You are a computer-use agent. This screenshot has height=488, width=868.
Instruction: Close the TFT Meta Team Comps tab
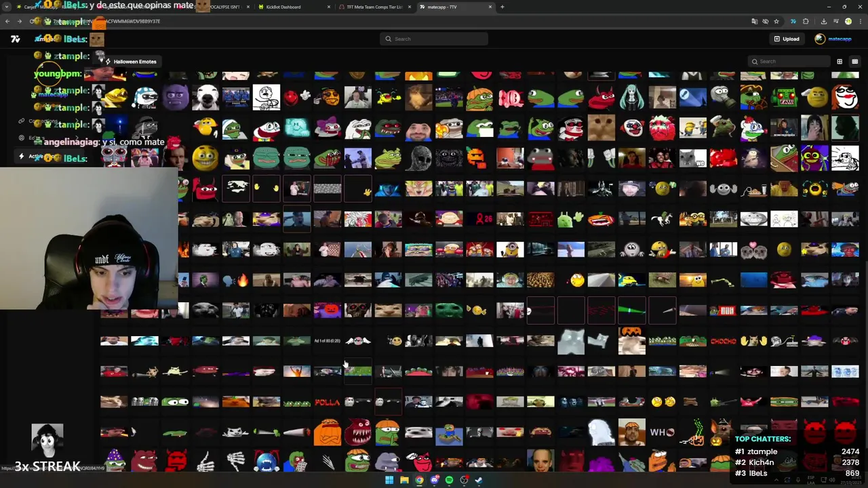pyautogui.click(x=408, y=7)
